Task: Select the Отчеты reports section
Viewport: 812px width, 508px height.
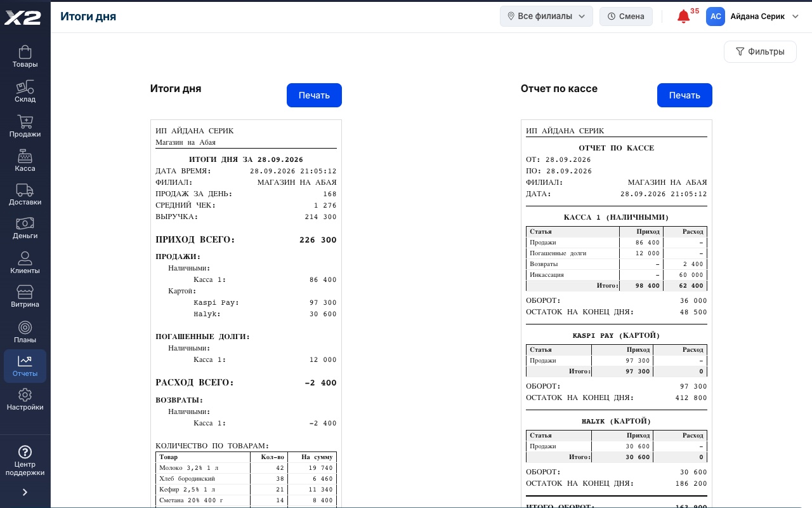Action: point(25,366)
